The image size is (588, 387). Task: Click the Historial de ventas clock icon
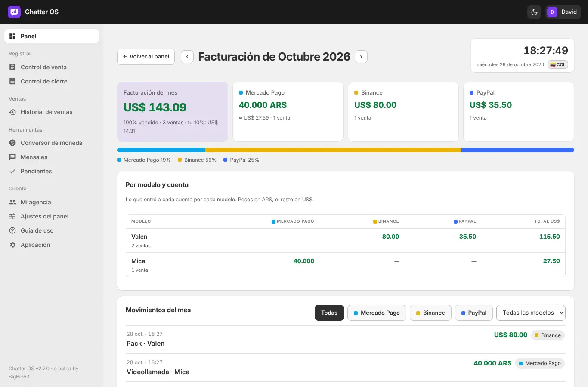click(x=12, y=112)
